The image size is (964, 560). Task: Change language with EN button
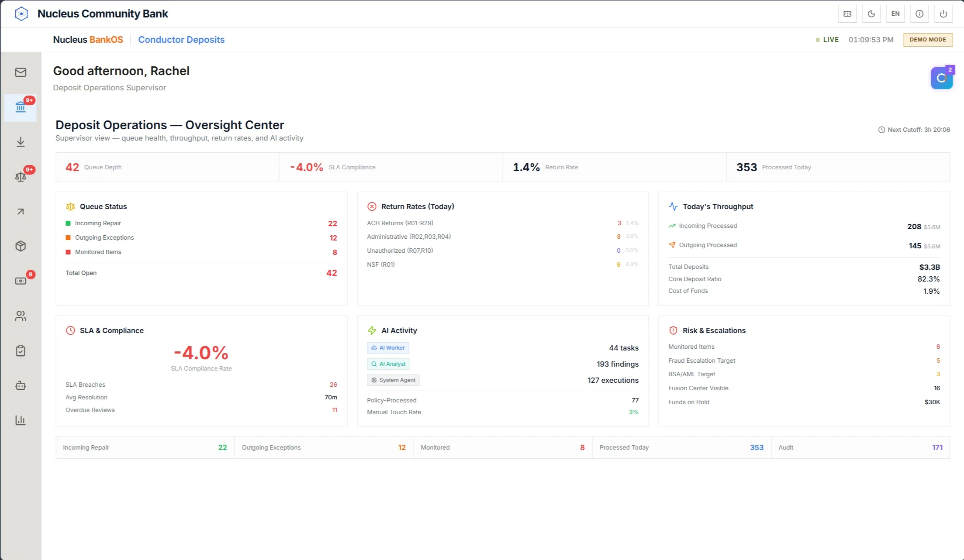[895, 14]
